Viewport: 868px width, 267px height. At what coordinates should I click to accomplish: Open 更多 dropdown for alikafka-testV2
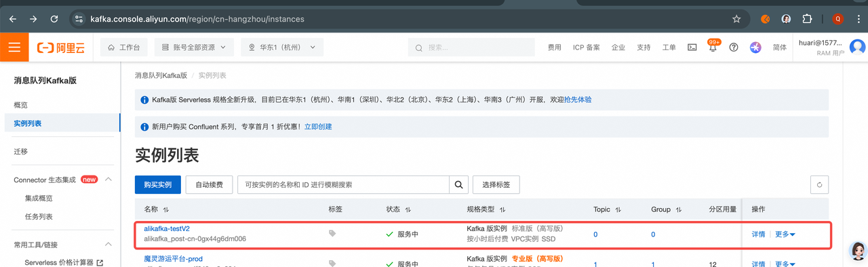click(x=785, y=234)
